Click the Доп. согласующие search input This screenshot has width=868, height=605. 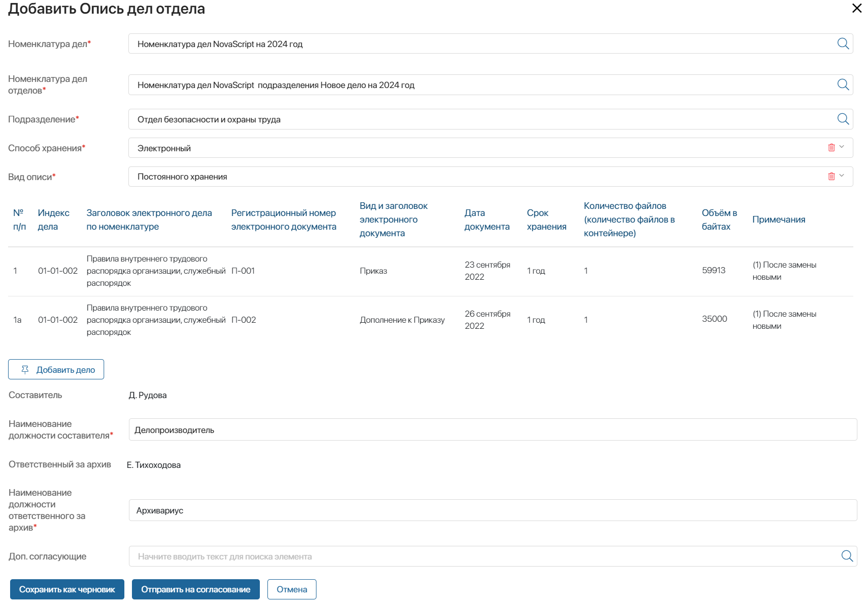[480, 556]
